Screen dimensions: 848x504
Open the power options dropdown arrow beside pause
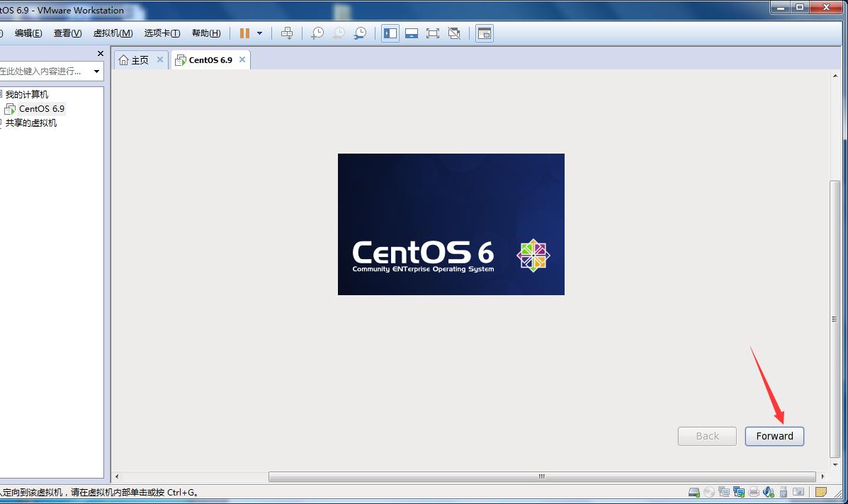(259, 33)
